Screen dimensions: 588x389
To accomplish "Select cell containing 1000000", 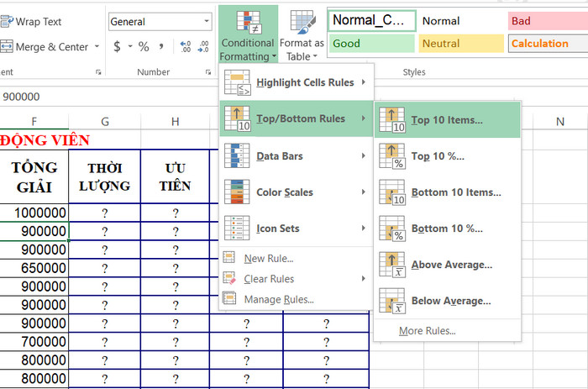I will point(34,213).
